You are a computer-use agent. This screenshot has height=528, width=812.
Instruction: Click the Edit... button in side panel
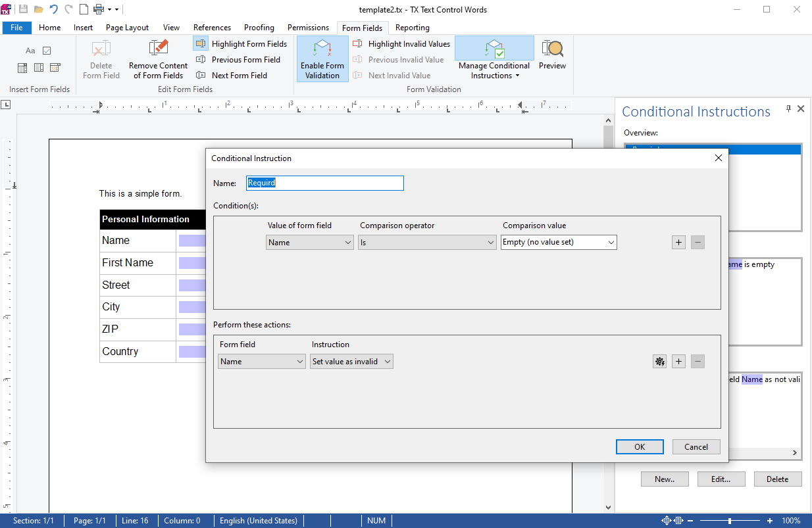(721, 479)
